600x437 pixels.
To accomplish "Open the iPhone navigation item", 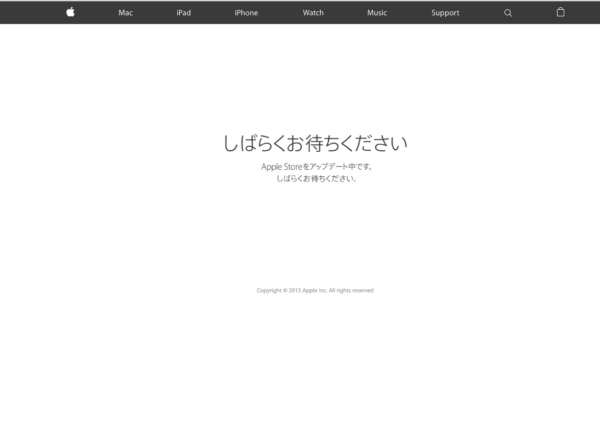I will (x=245, y=13).
